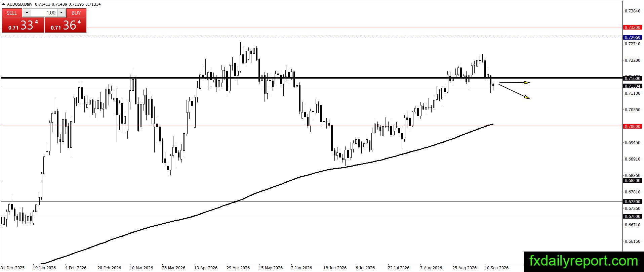Click the lot size input field
644x272 pixels.
click(x=44, y=13)
